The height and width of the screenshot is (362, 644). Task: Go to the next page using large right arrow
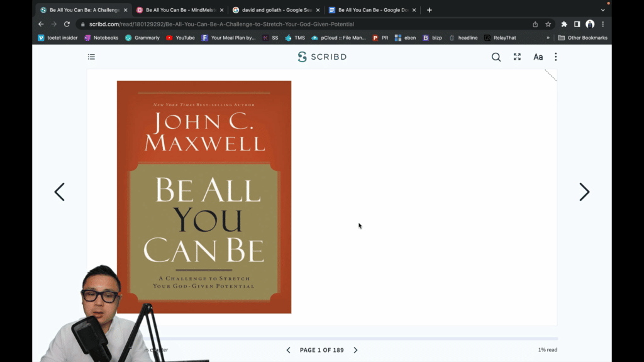click(x=584, y=192)
